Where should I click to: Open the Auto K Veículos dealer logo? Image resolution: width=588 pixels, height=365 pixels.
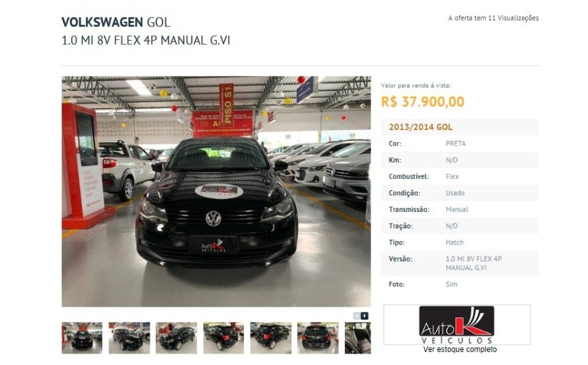coord(457,324)
